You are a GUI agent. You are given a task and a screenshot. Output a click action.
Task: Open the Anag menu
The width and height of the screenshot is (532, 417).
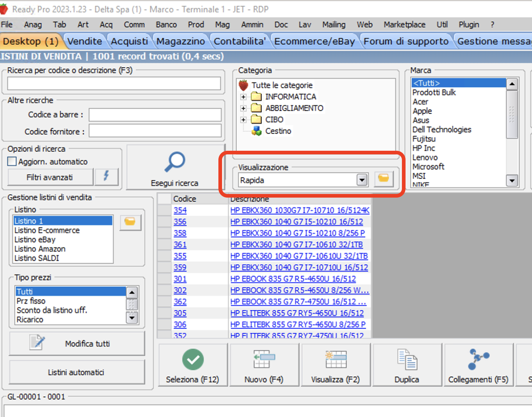[x=33, y=24]
